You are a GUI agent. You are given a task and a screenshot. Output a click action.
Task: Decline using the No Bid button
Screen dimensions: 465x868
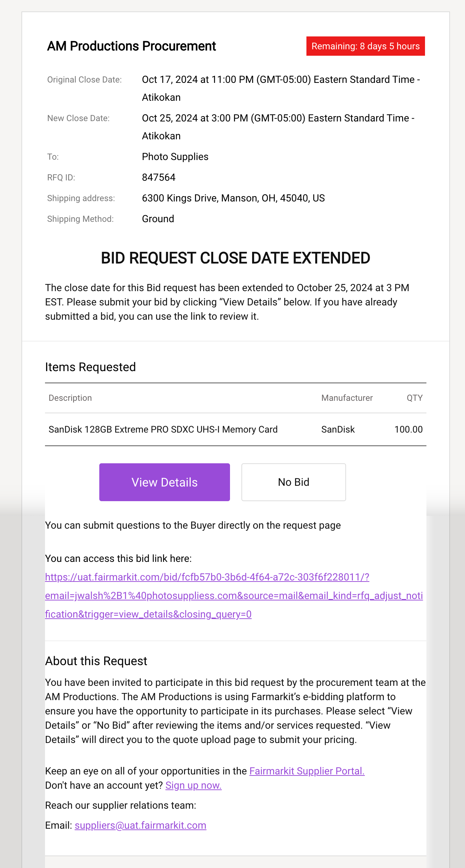coord(294,482)
